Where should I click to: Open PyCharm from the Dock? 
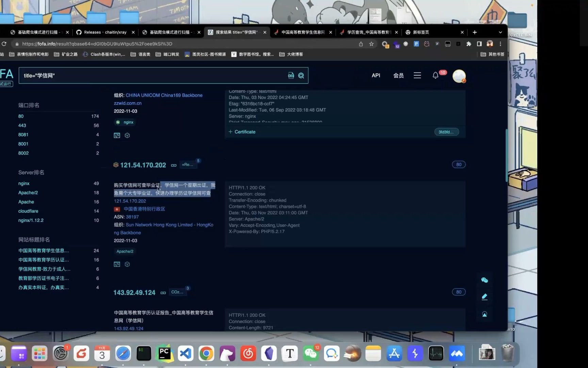tap(164, 354)
